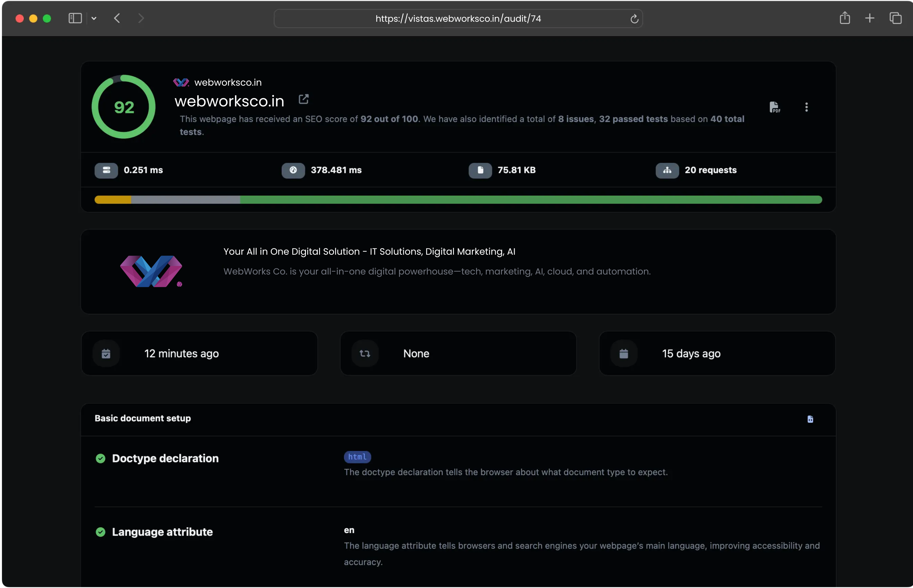Viewport: 913px width, 588px height.
Task: Click the webworksco.in favicon logo
Action: click(x=181, y=82)
